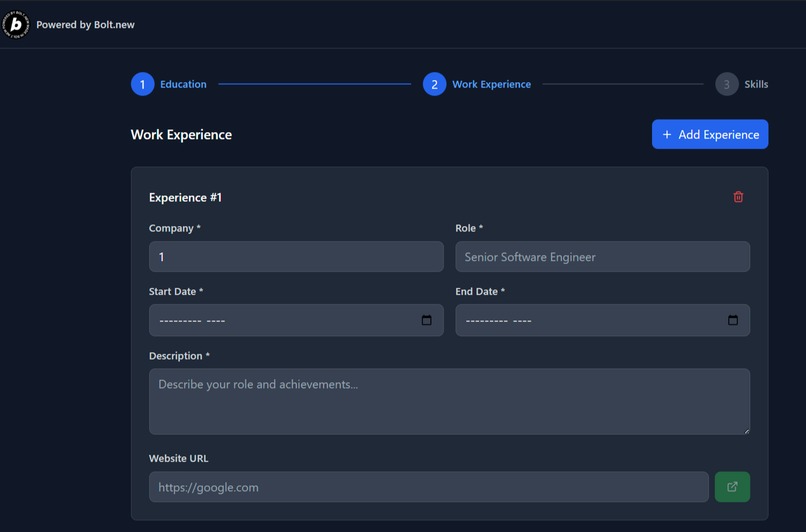Select the Education step label

click(x=183, y=84)
